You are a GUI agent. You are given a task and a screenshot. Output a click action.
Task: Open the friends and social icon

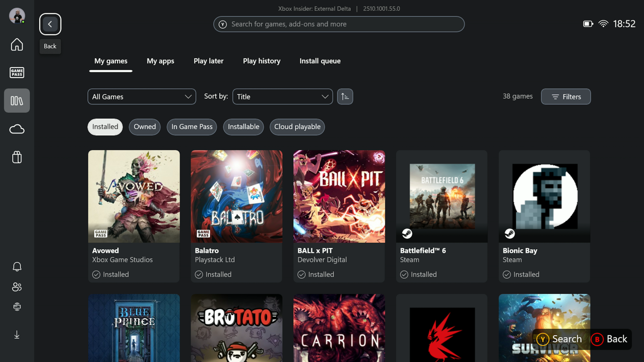coord(17,287)
